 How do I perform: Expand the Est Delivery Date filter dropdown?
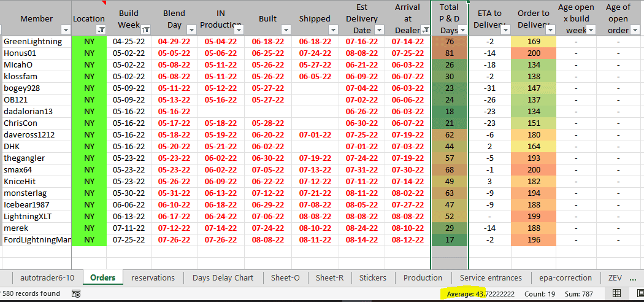[x=378, y=29]
